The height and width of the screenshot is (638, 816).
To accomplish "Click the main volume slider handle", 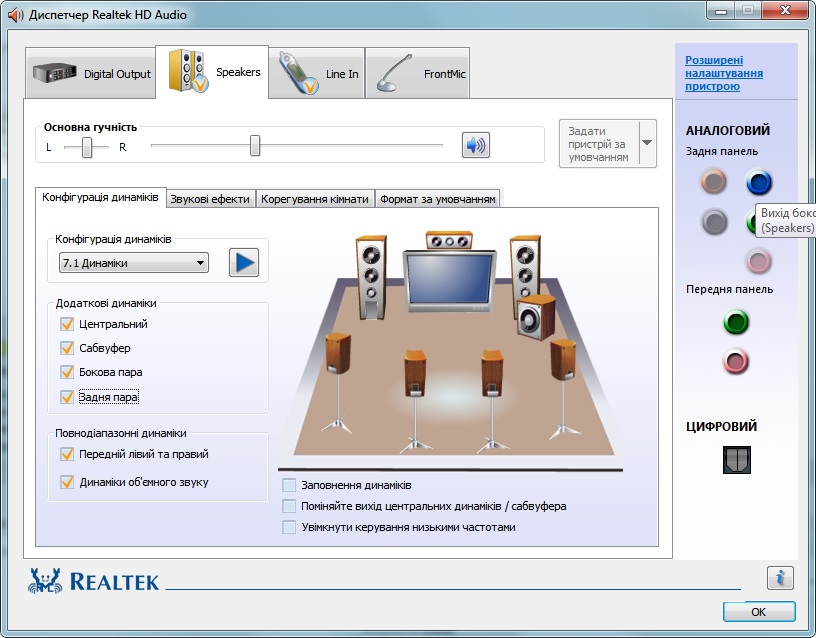I will pyautogui.click(x=254, y=146).
